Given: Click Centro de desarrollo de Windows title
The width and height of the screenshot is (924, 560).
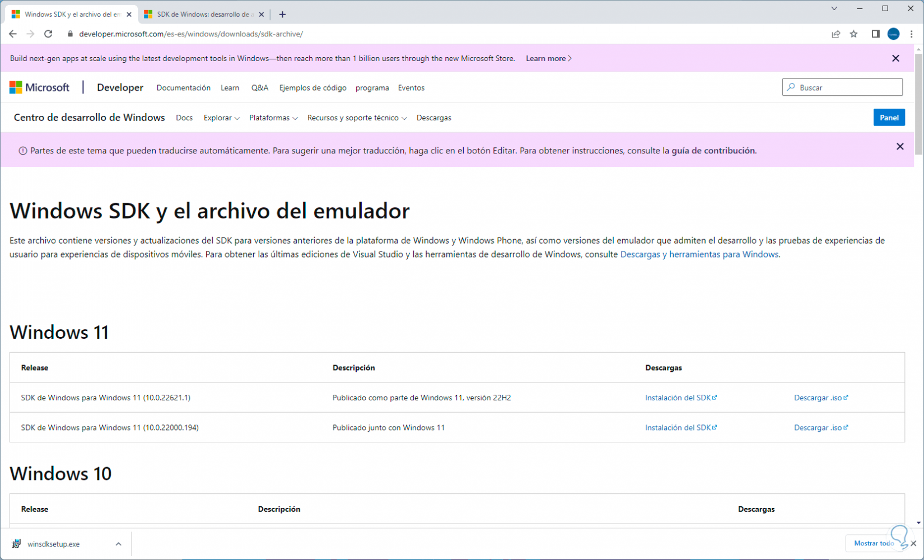Looking at the screenshot, I should point(90,118).
